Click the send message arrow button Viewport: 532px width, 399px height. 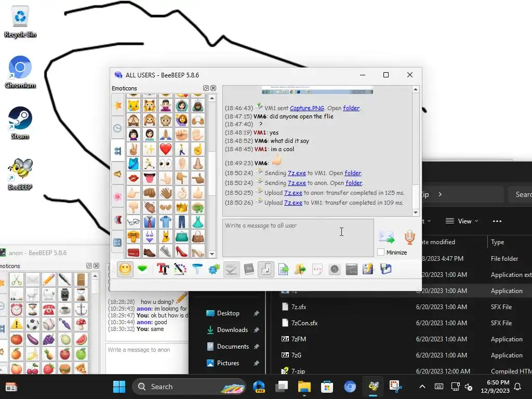(387, 237)
